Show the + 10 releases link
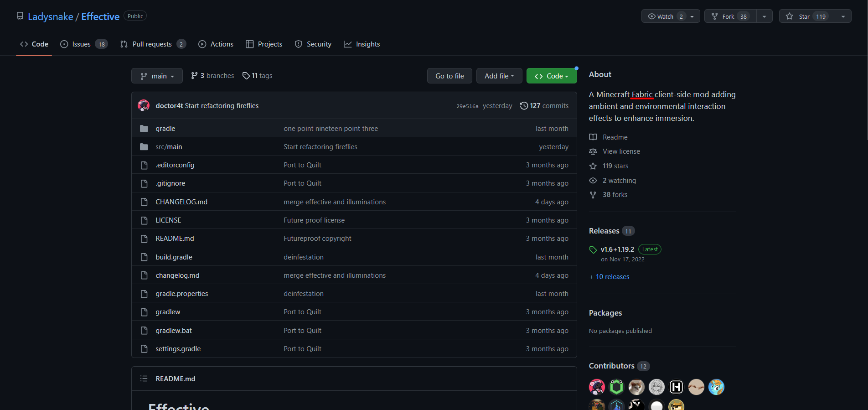Screen dimensions: 868x410 pyautogui.click(x=609, y=276)
